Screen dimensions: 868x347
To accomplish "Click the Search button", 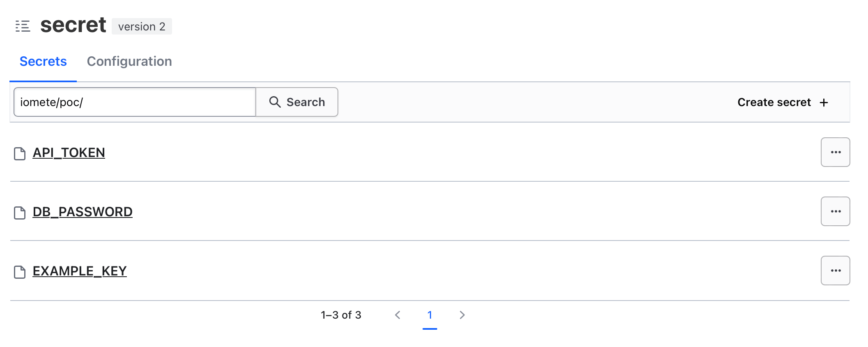I will pyautogui.click(x=297, y=102).
